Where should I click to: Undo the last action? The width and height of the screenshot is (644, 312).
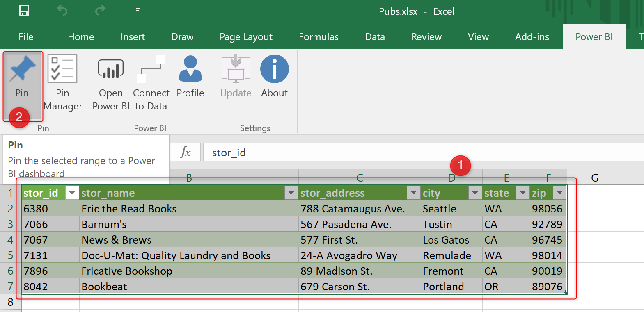pos(62,10)
